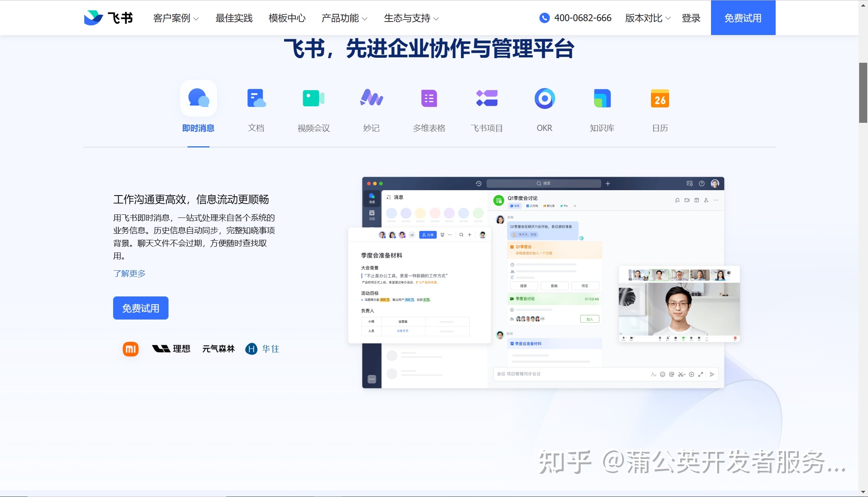The height and width of the screenshot is (497, 868).
Task: Select the 多维表格 purple table icon
Action: pyautogui.click(x=429, y=98)
